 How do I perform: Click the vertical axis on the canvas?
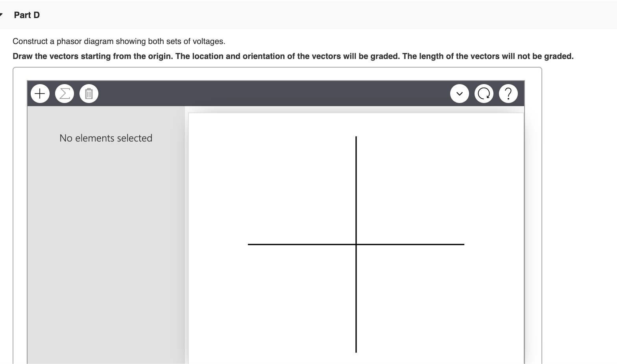pyautogui.click(x=356, y=177)
